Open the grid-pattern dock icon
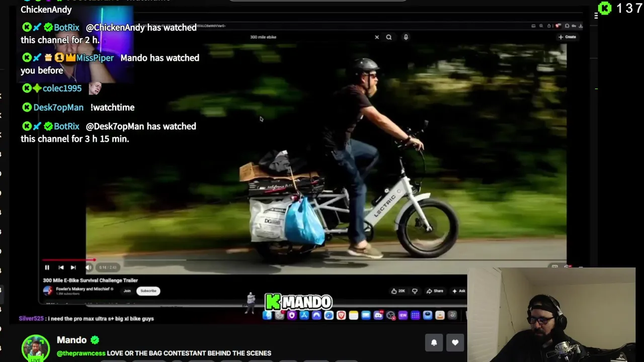The image size is (644, 362). (x=415, y=315)
